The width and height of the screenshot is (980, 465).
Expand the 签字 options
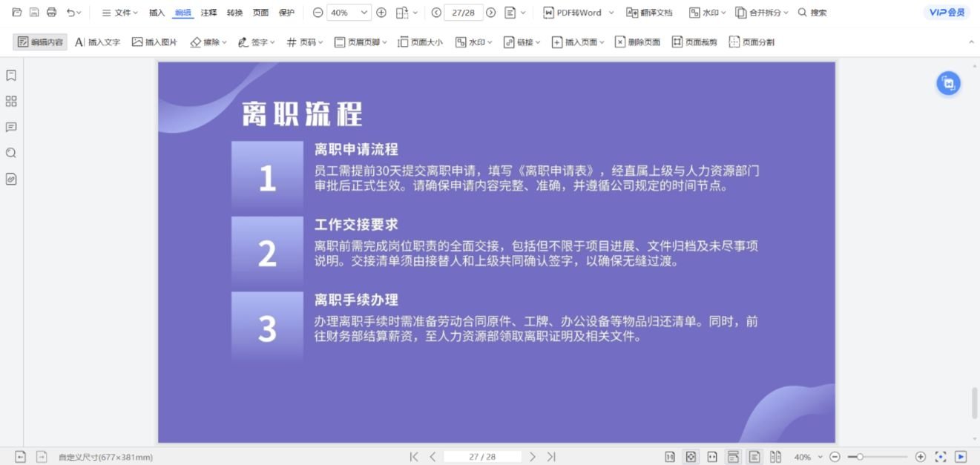point(257,42)
